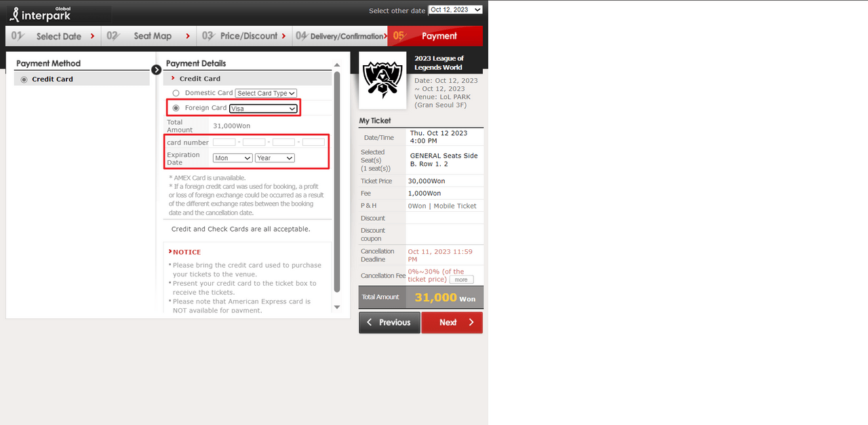This screenshot has height=425, width=868.
Task: Click the League of Legends Worlds event logo
Action: coord(382,80)
